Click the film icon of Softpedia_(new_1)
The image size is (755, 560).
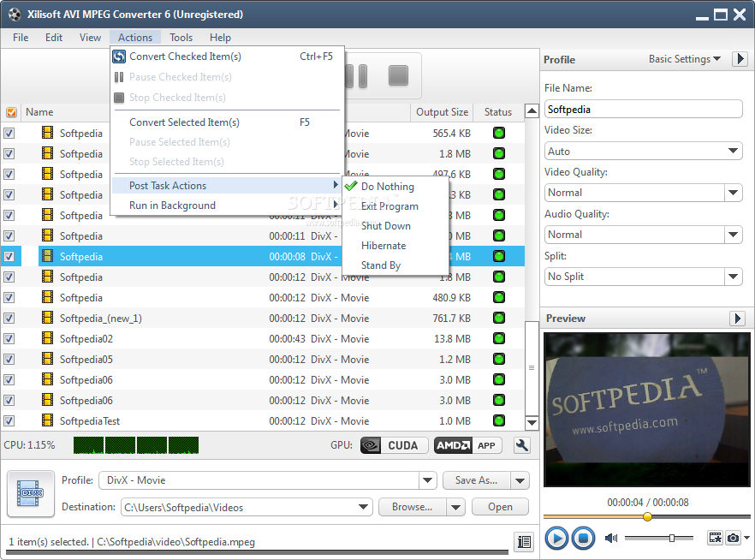(47, 318)
